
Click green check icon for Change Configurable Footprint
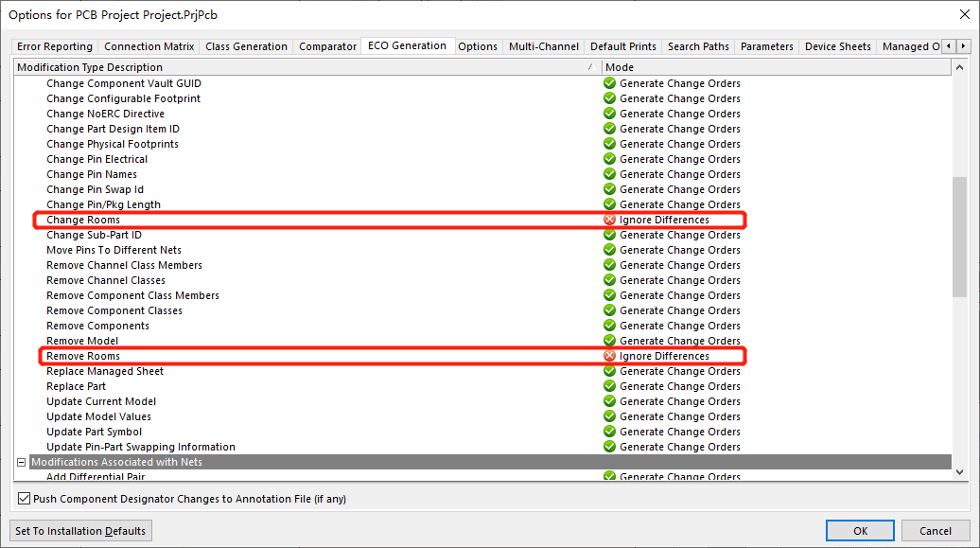point(609,98)
